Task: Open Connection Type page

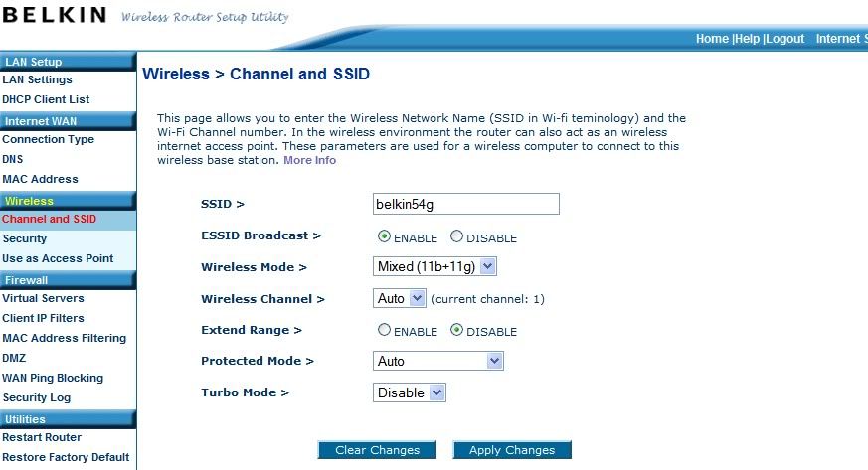Action: pyautogui.click(x=48, y=139)
